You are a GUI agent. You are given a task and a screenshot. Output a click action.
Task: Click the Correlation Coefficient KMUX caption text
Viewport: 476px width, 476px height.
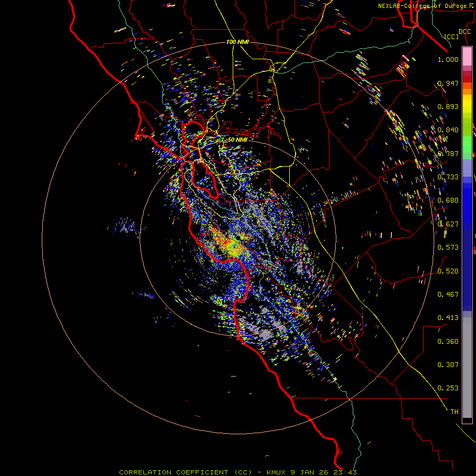pyautogui.click(x=237, y=472)
